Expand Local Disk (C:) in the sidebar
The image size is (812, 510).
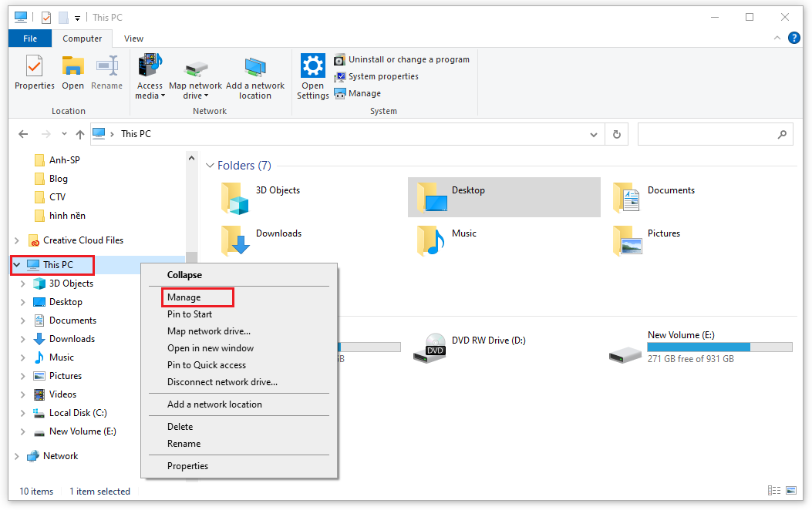click(x=22, y=412)
